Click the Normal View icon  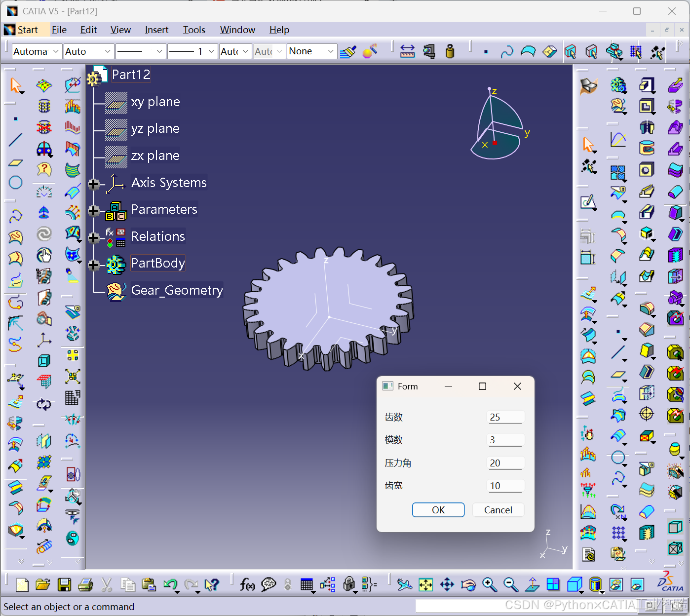[532, 585]
